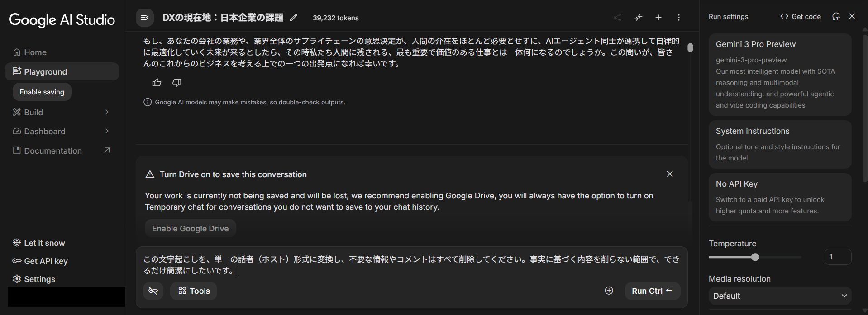Click the thumbs down feedback icon
The height and width of the screenshot is (315, 868).
pyautogui.click(x=177, y=83)
